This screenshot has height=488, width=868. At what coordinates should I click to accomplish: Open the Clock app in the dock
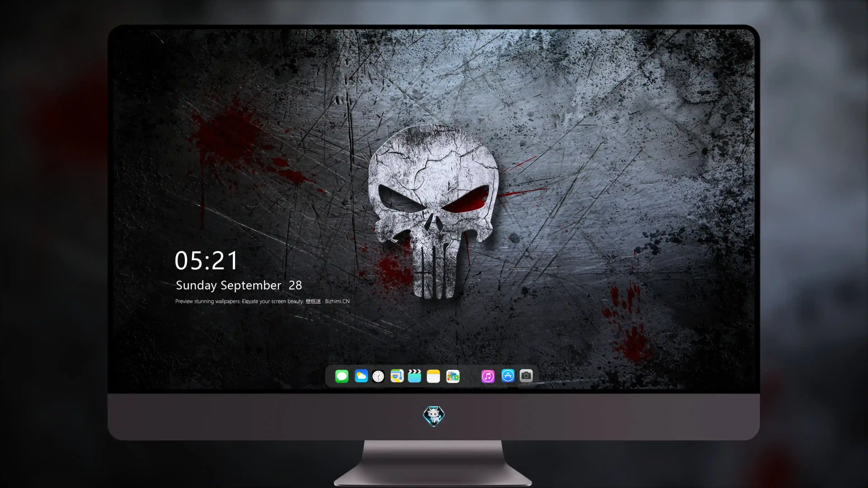pyautogui.click(x=378, y=376)
